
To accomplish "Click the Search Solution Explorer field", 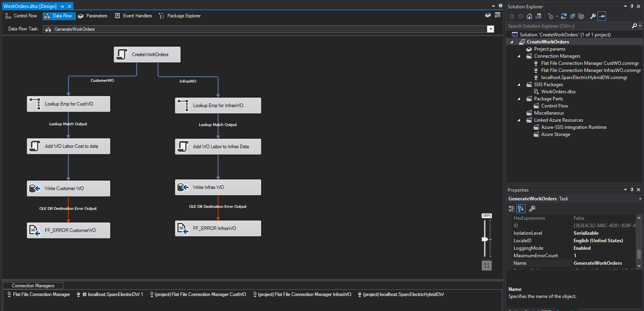I will click(x=569, y=26).
